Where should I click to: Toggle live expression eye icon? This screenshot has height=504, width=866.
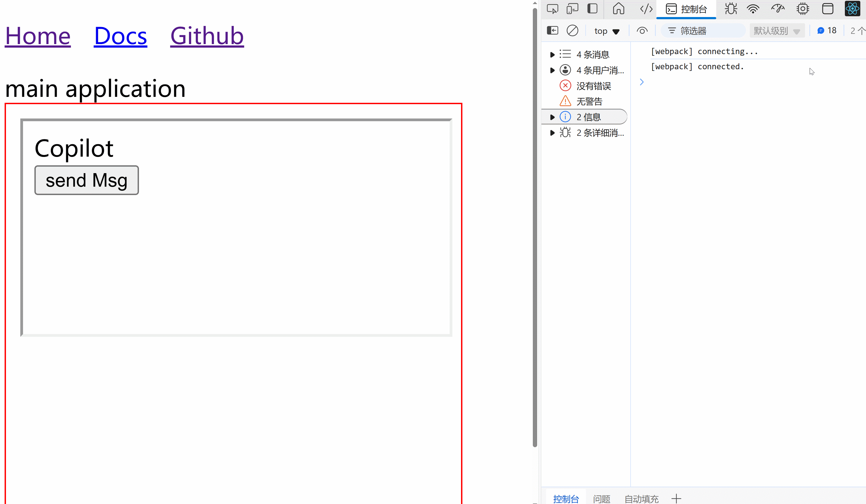(642, 31)
